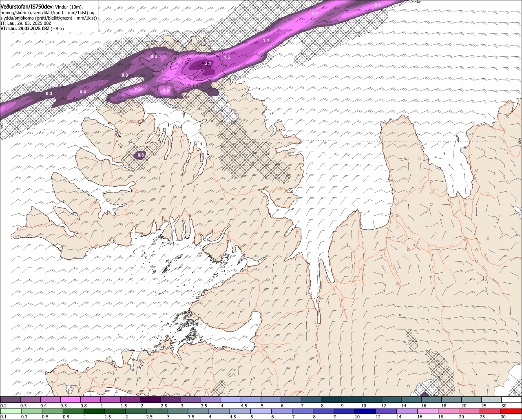
Task: Click the 1.3 value label on the snow band
Action: click(266, 40)
